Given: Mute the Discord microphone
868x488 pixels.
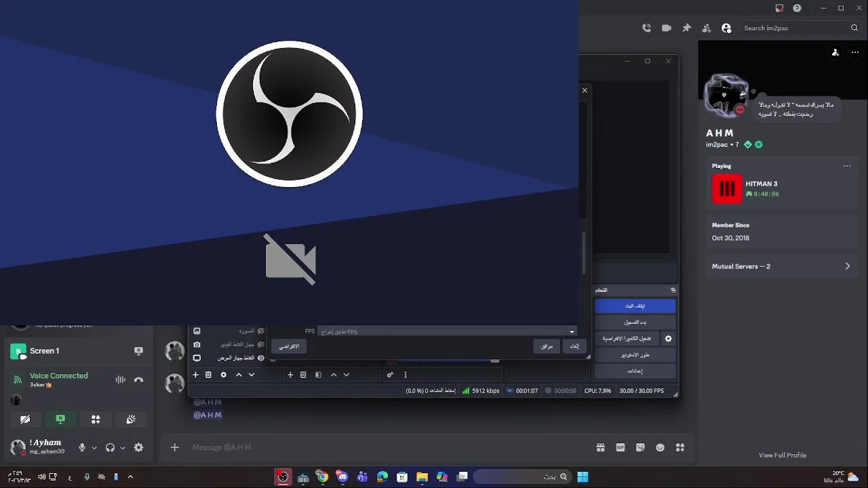Looking at the screenshot, I should coord(82,447).
